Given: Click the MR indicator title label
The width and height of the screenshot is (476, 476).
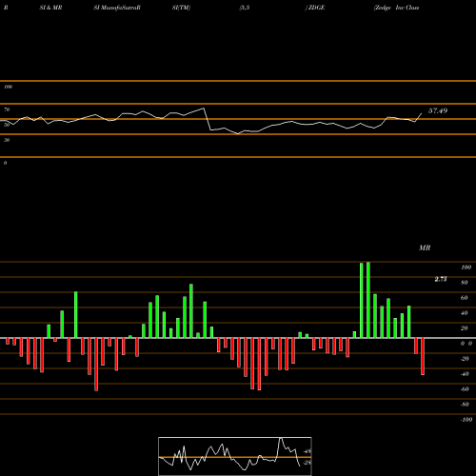Looking at the screenshot, I should [x=425, y=248].
